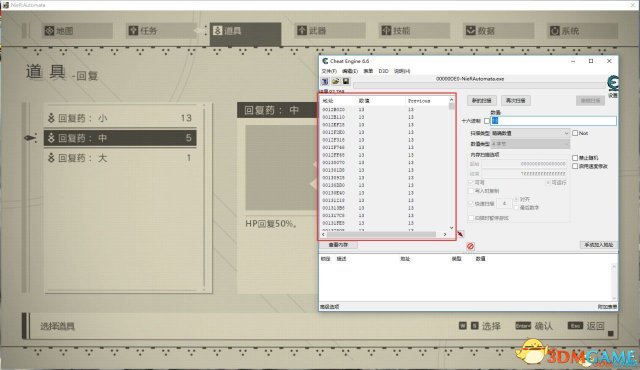Click the open folder toolbar icon

click(x=336, y=81)
